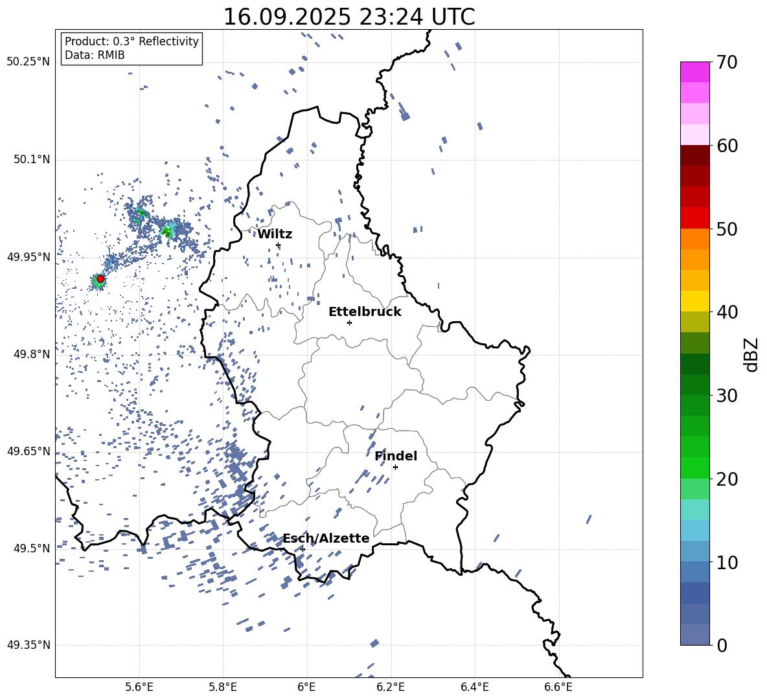Pick the magenta swatch at colorbar top

click(x=694, y=73)
